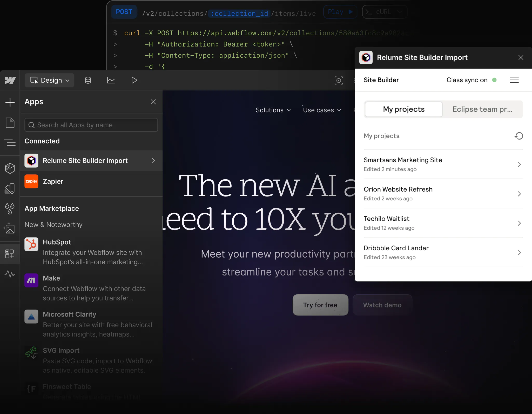Open the Components cube icon
The image size is (532, 414).
pos(10,168)
